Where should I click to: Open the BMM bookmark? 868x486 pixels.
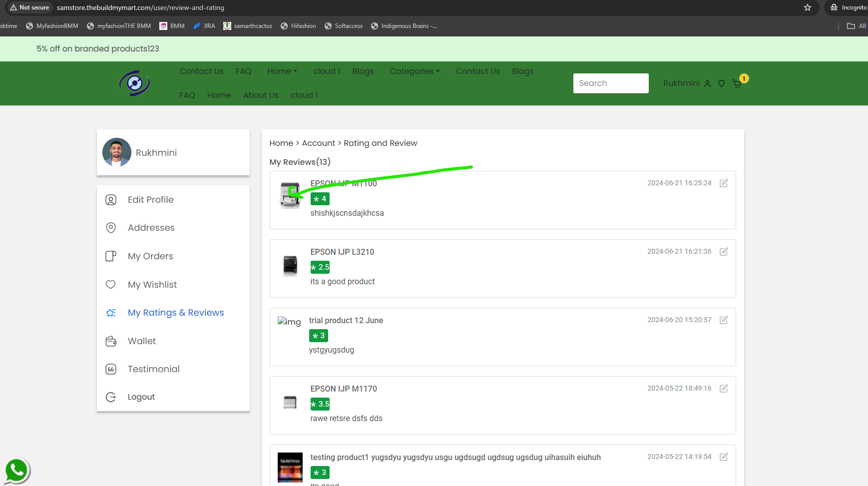point(172,26)
